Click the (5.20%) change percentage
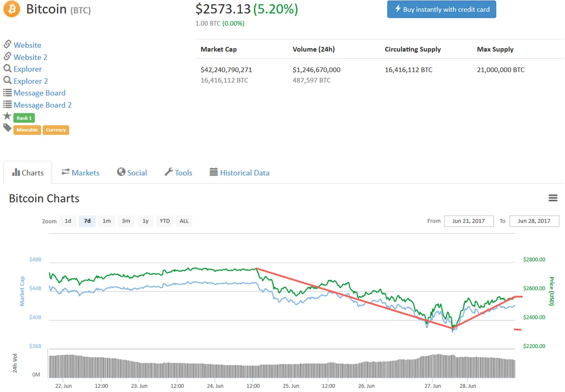The width and height of the screenshot is (565, 392). 275,8
